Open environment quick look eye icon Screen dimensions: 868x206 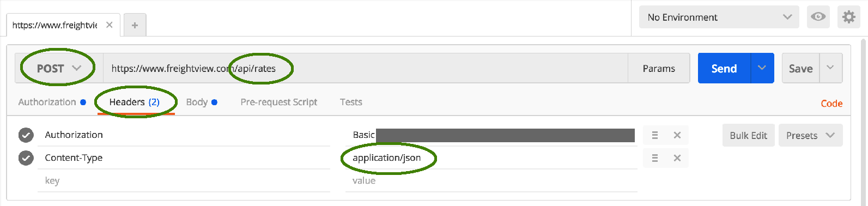coord(818,17)
